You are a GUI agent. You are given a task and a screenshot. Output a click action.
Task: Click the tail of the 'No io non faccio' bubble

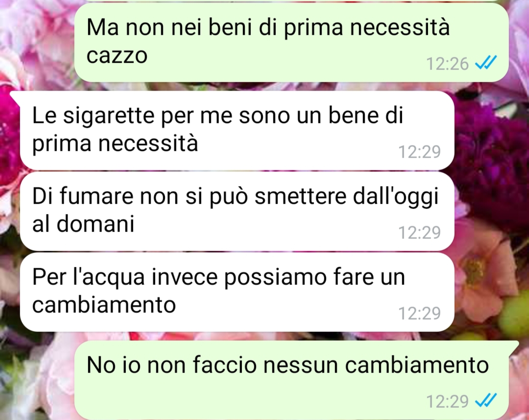tap(513, 346)
